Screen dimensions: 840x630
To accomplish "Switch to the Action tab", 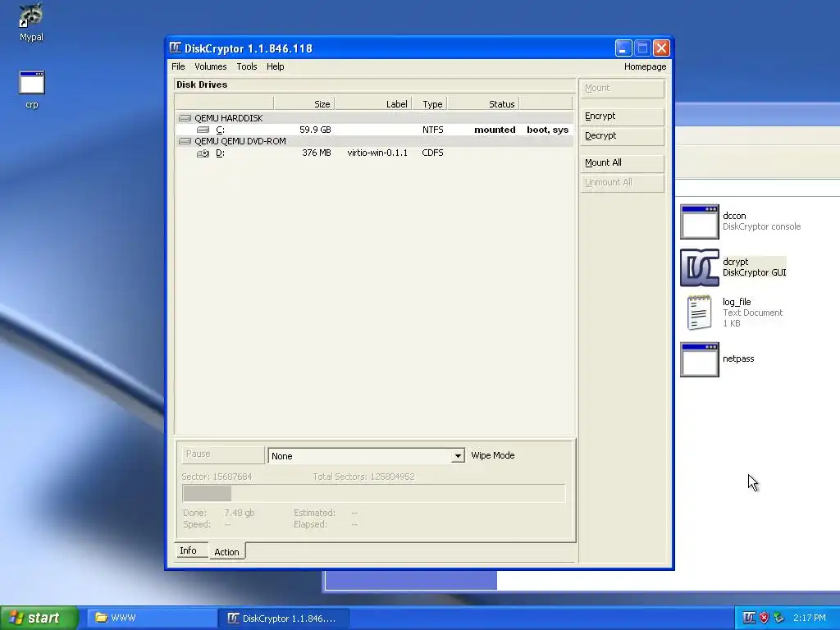I will click(x=226, y=552).
